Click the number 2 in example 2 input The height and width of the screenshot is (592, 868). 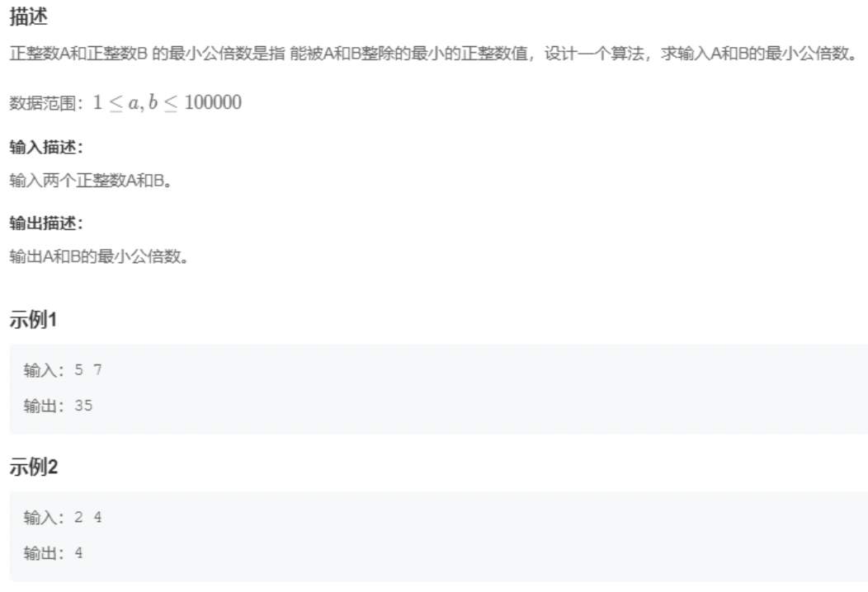[78, 517]
